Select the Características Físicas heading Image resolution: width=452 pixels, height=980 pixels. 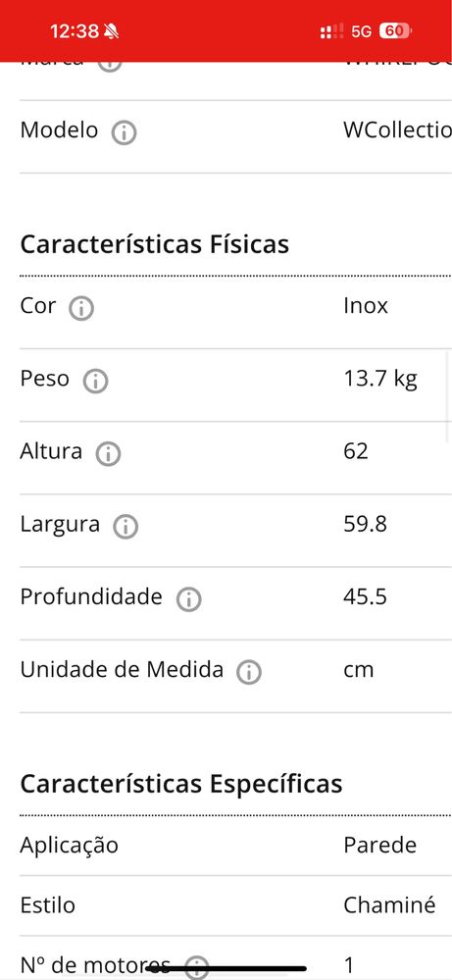(155, 244)
